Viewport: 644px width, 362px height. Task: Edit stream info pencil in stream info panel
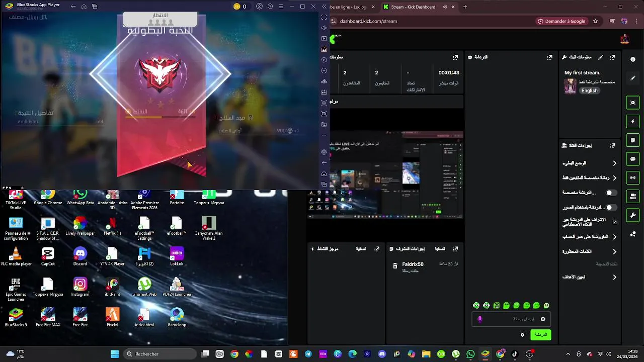click(x=600, y=57)
